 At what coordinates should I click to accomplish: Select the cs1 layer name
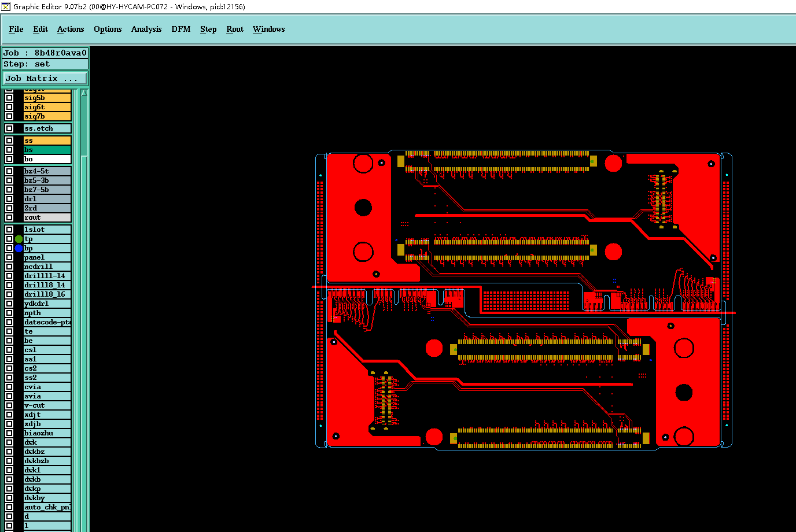47,350
